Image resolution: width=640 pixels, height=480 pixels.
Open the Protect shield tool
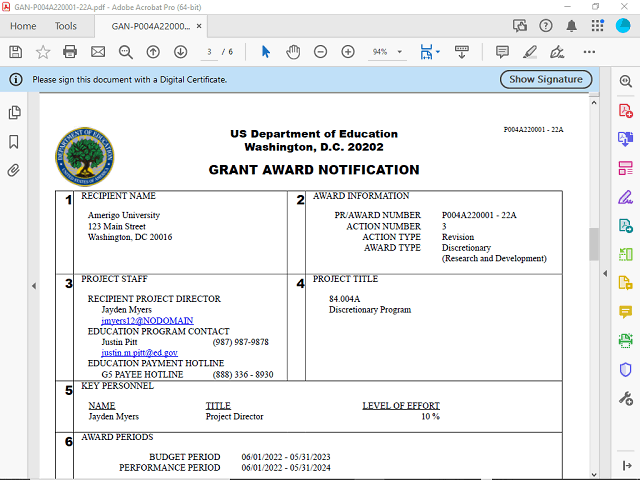coord(626,369)
